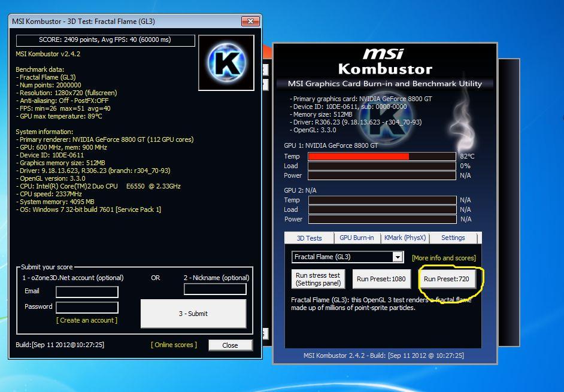Click the Driver: R306.23 line in Kombustor window
Viewport: 564px width, 392px height.
pos(356,122)
